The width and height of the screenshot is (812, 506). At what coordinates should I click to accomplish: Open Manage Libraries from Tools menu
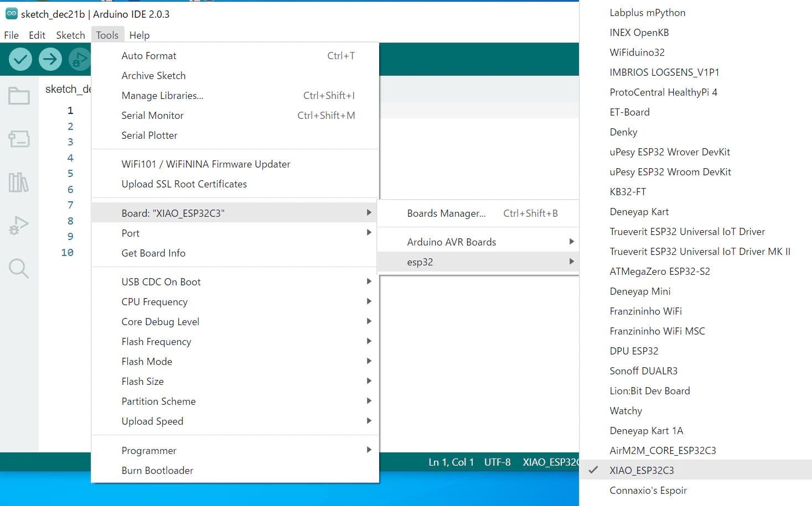pyautogui.click(x=235, y=95)
